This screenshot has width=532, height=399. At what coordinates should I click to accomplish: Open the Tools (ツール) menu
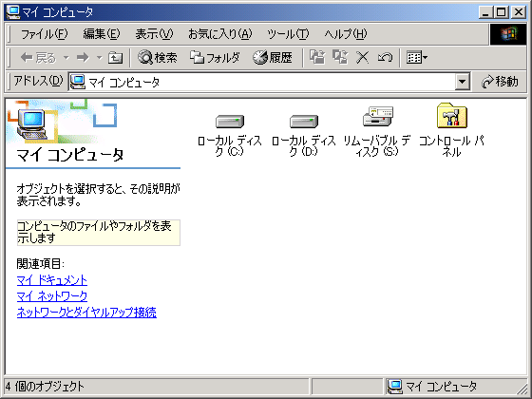click(288, 34)
